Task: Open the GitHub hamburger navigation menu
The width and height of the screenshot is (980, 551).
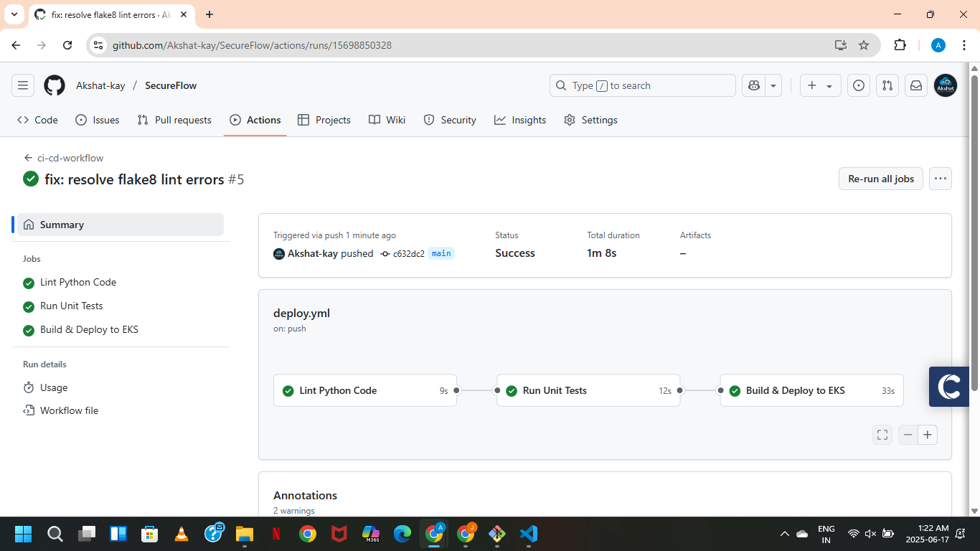Action: pos(23,85)
